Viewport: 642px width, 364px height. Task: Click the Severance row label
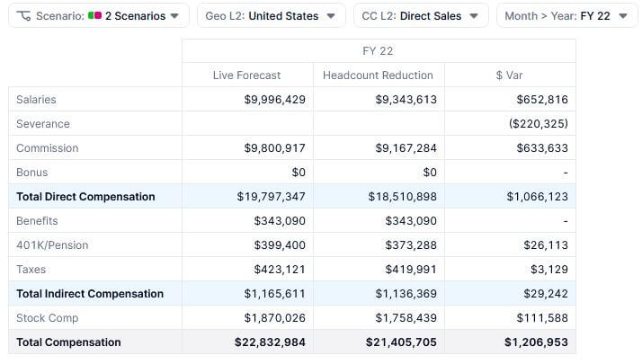coord(42,124)
